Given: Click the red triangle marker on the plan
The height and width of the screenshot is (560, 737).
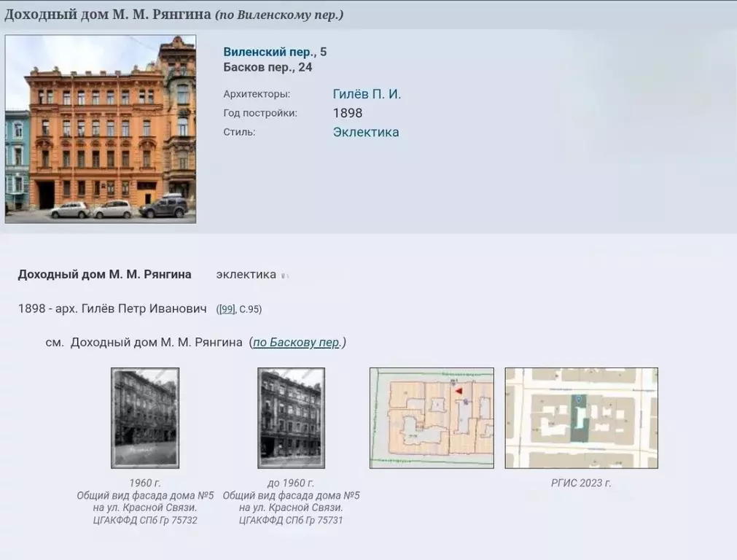Looking at the screenshot, I should (x=459, y=392).
